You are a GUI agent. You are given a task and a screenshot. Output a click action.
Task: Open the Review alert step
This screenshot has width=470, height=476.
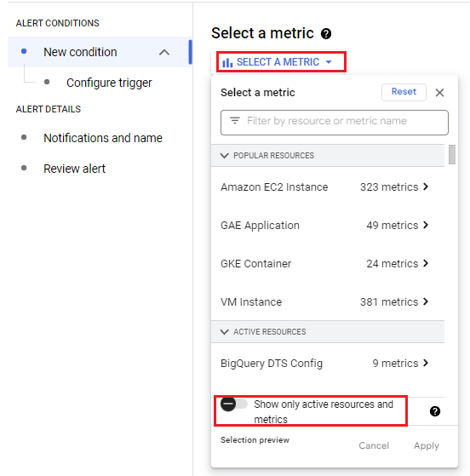click(x=74, y=169)
